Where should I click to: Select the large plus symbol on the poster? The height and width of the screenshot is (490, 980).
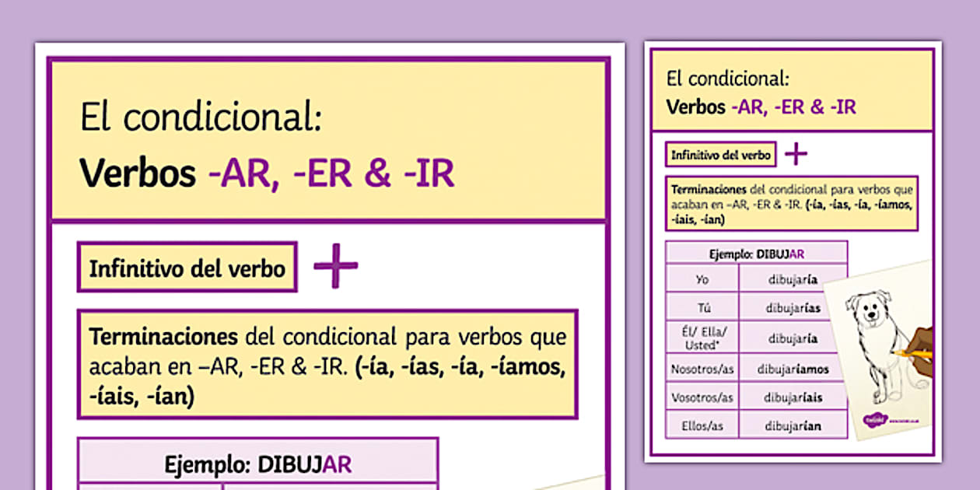pos(337,267)
